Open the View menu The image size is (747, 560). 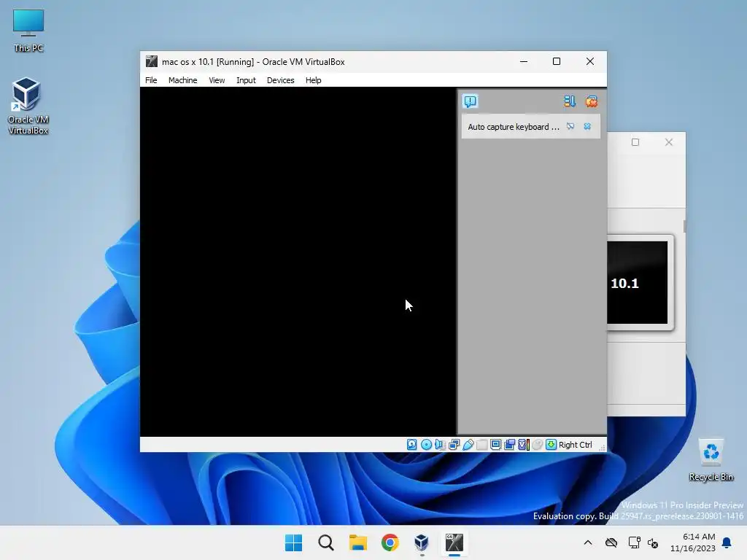[x=217, y=80]
